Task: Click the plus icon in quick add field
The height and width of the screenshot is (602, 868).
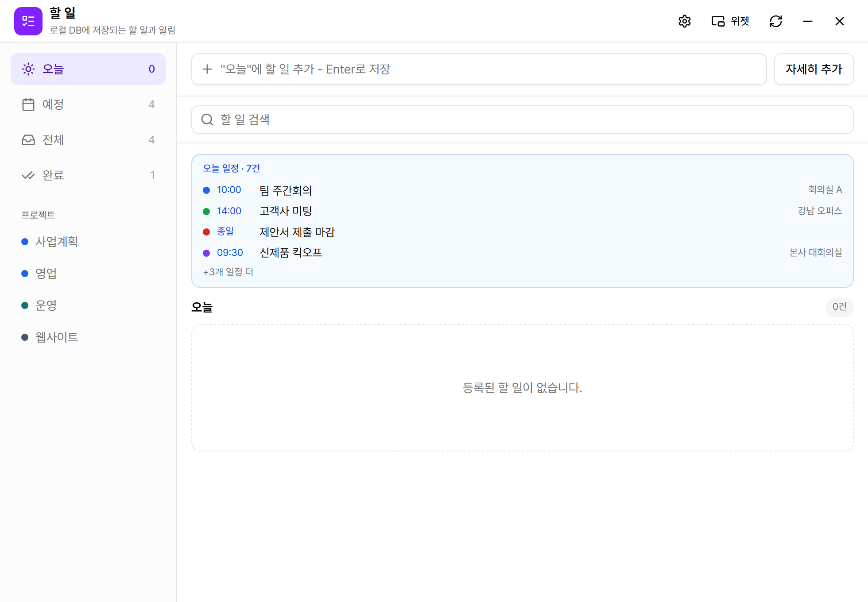Action: [207, 69]
